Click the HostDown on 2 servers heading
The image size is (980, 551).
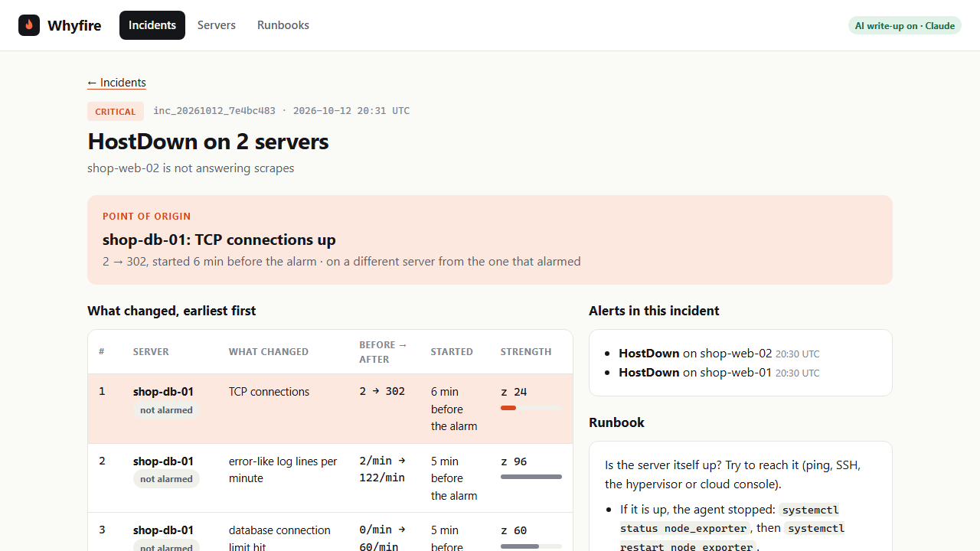(208, 142)
